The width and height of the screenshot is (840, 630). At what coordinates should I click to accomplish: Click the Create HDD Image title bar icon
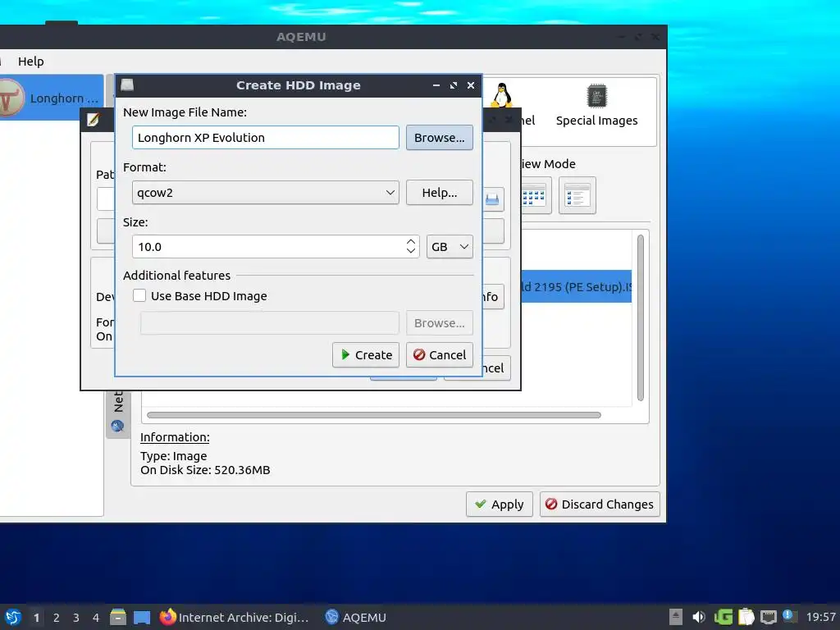tap(127, 84)
